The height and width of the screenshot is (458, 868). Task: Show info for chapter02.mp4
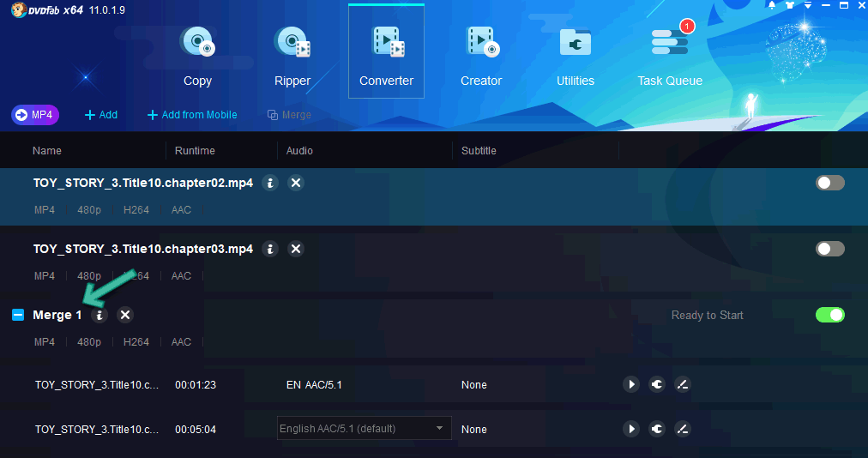(270, 183)
